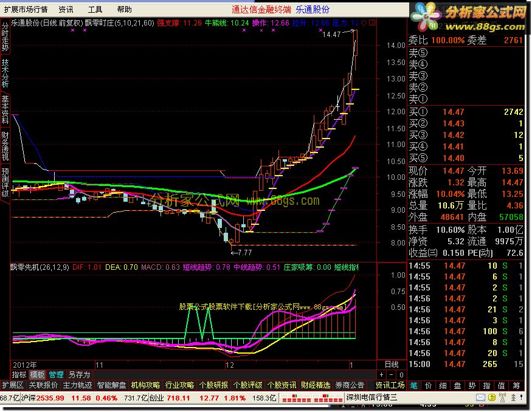532x412 pixels.
Task: Switch to the 技术分析 side tab
Action: click(x=5, y=73)
